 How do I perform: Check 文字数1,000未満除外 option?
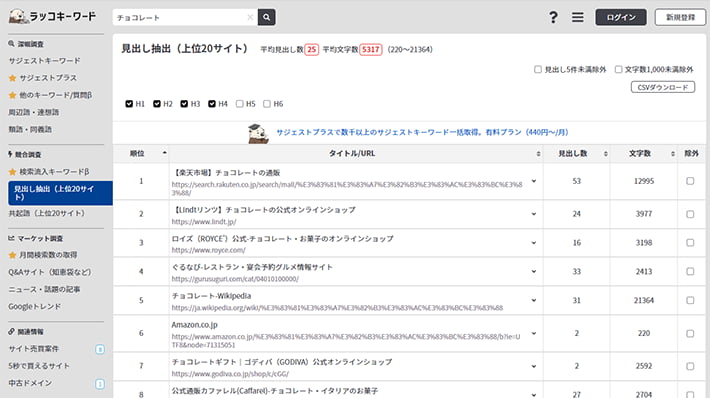[619, 69]
